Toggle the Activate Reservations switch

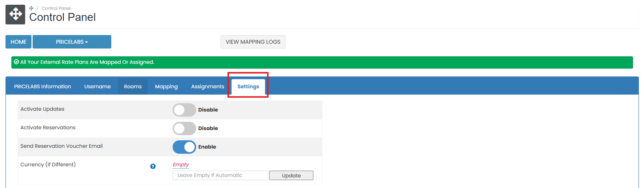point(184,128)
